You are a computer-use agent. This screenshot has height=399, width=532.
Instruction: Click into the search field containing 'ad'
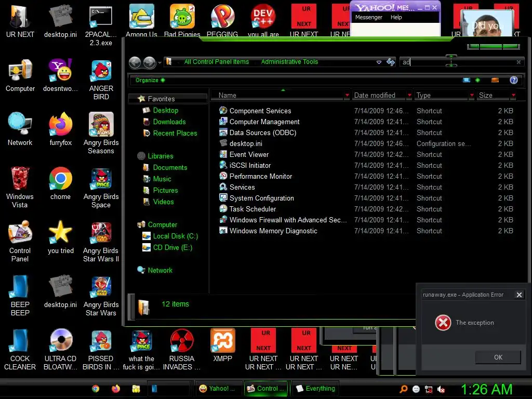pos(457,62)
